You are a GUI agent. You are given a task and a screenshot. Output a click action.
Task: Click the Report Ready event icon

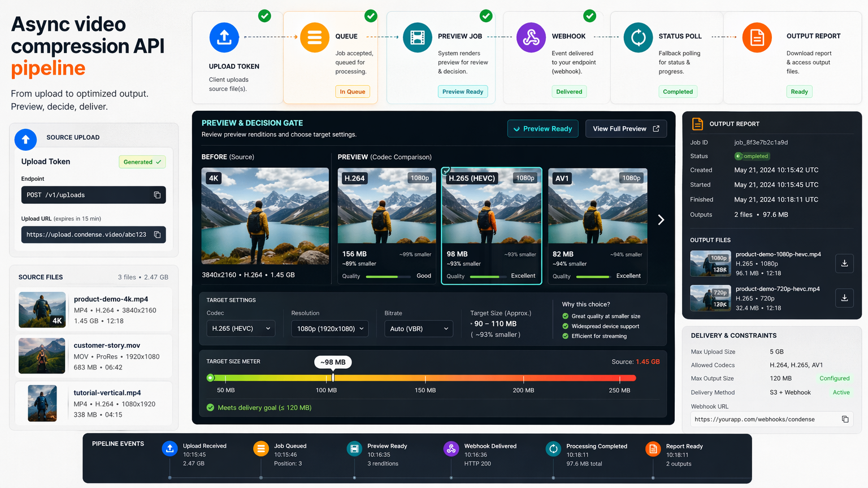pos(653,448)
